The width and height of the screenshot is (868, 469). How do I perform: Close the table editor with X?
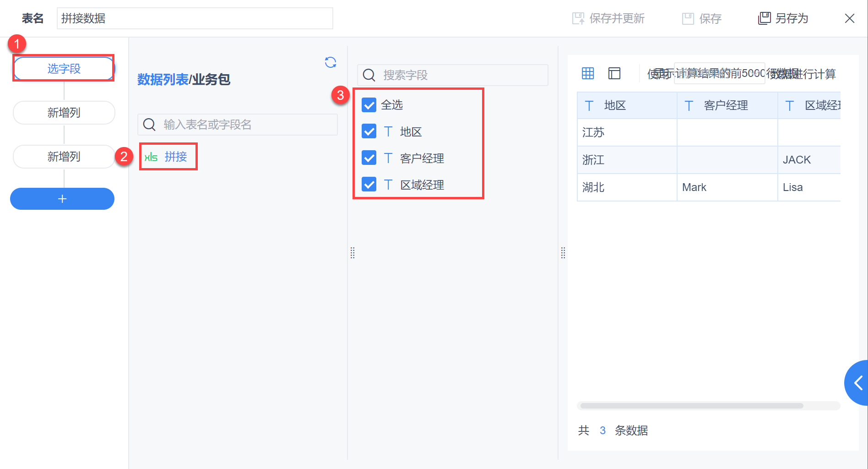click(x=849, y=18)
